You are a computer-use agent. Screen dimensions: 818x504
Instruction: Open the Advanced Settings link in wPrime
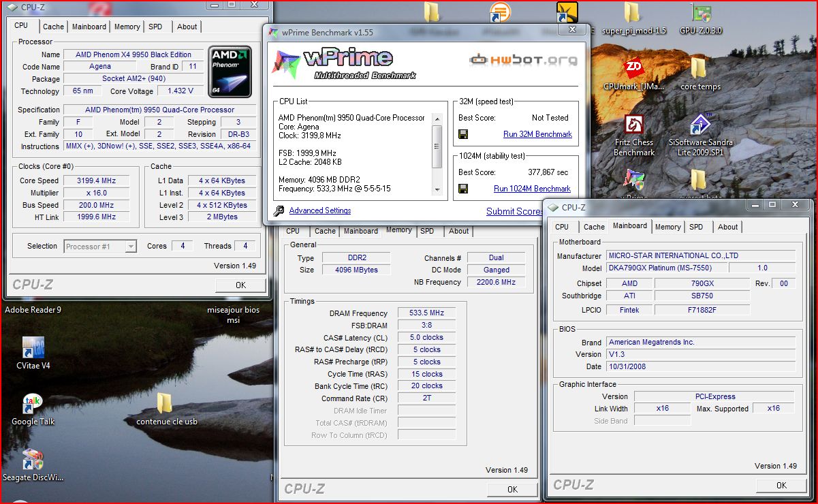(320, 210)
